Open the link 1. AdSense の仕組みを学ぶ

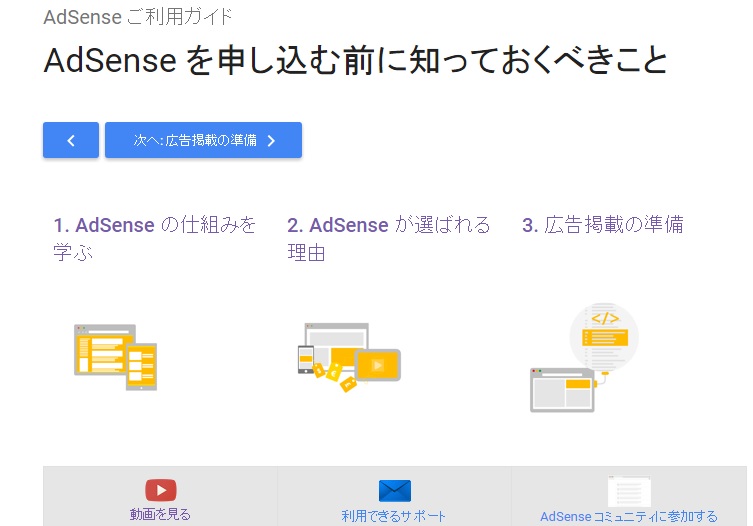(x=155, y=238)
